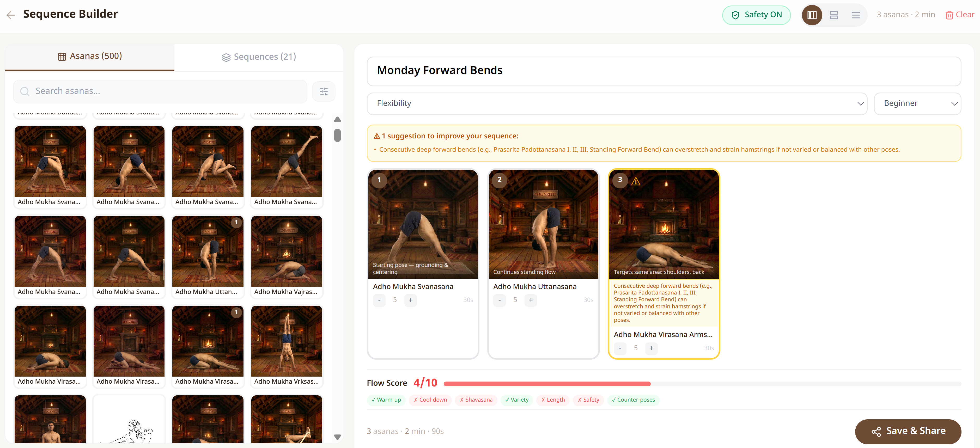Click the 3 asanas · 2 min summary in header

(x=906, y=15)
